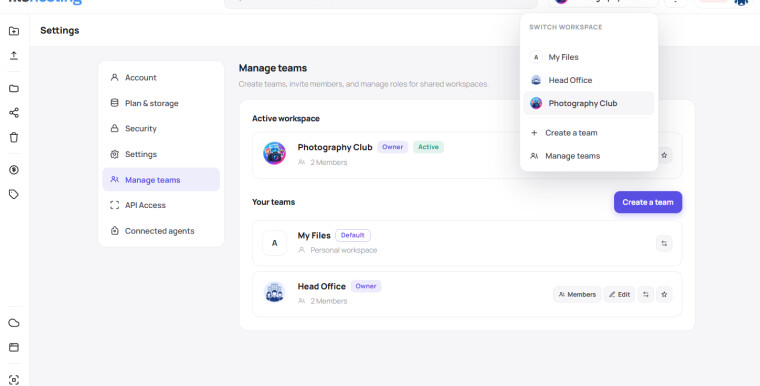Open Members for Head Office team

pyautogui.click(x=577, y=294)
